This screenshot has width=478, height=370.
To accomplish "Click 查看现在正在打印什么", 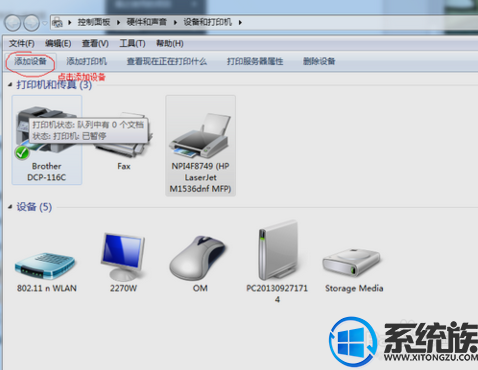I will tap(167, 61).
